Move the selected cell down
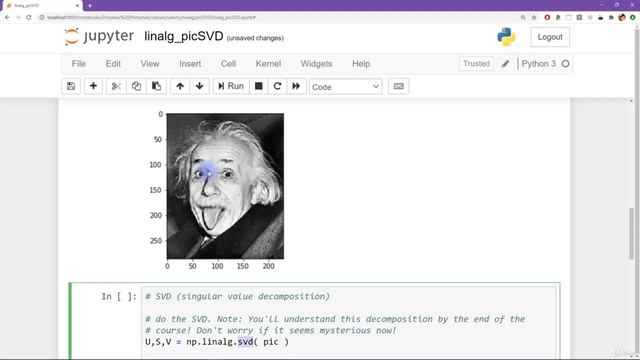 pos(200,87)
